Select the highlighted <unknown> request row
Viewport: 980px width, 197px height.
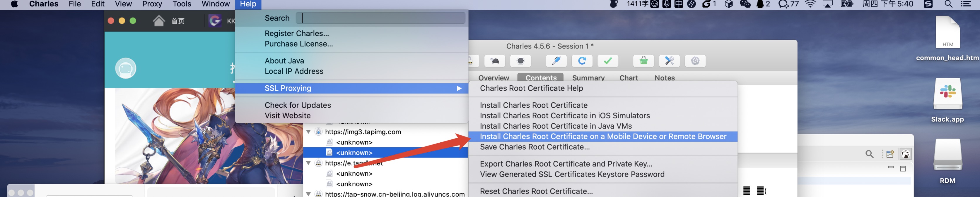coord(385,153)
